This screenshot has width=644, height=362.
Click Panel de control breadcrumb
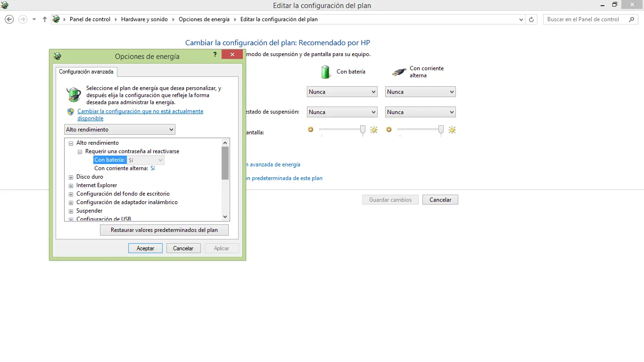(90, 19)
